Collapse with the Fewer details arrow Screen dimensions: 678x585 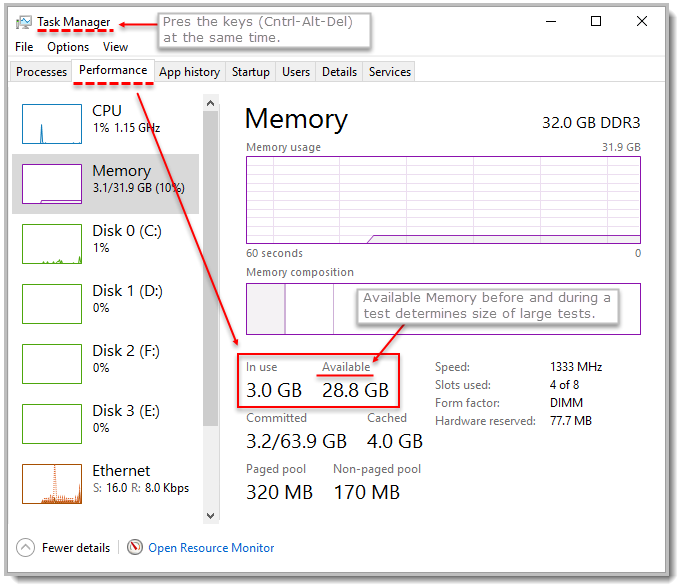(26, 547)
